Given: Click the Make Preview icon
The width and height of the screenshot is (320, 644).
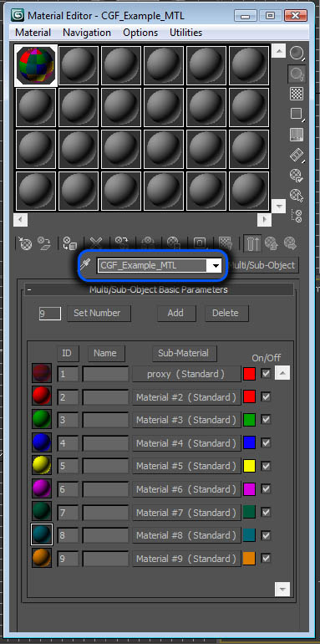Looking at the screenshot, I should (297, 155).
